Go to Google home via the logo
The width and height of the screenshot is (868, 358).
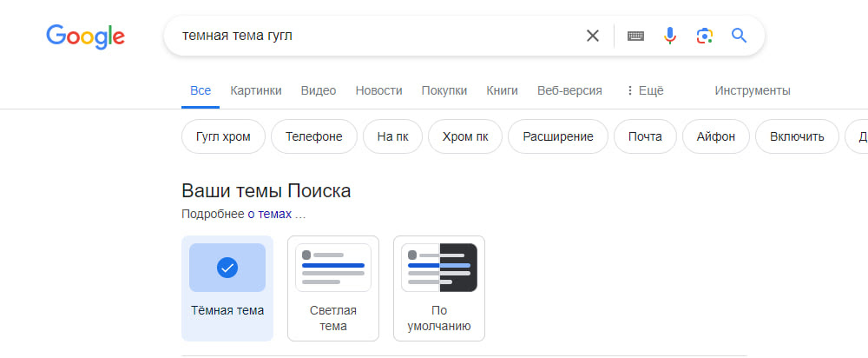(x=85, y=36)
